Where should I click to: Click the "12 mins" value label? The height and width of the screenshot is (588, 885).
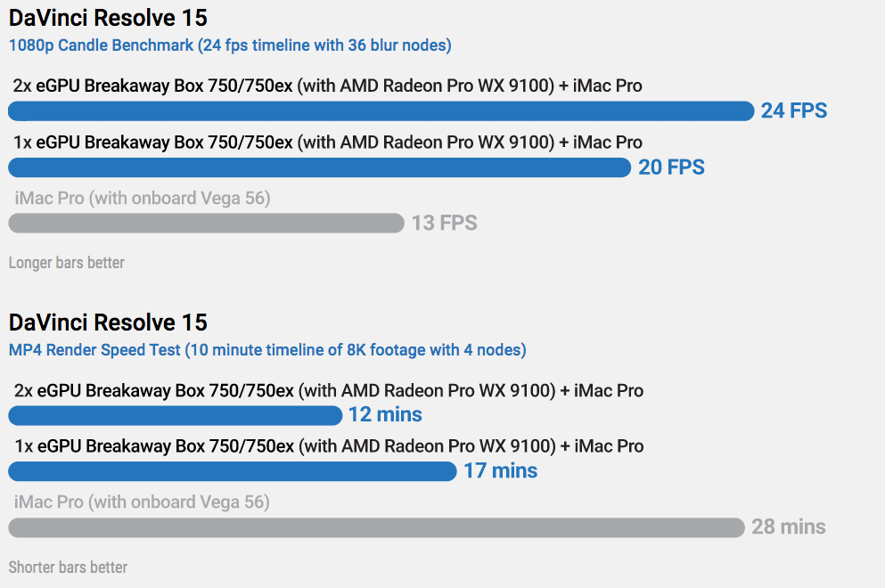(385, 415)
